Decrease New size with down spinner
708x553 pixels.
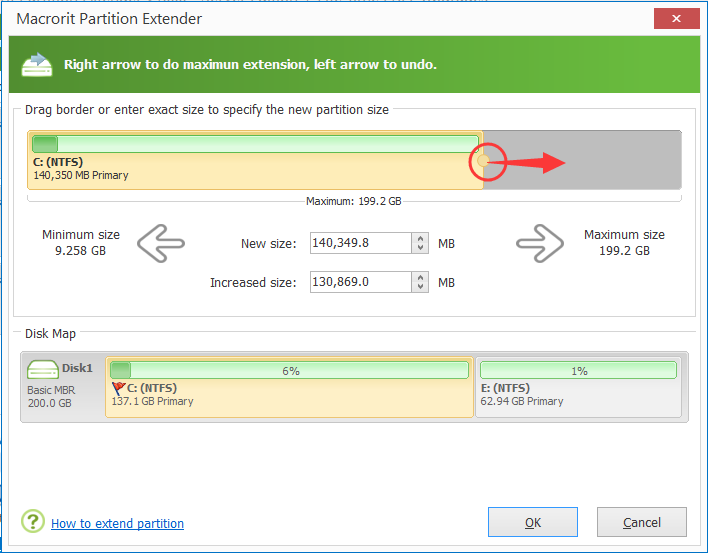click(420, 248)
